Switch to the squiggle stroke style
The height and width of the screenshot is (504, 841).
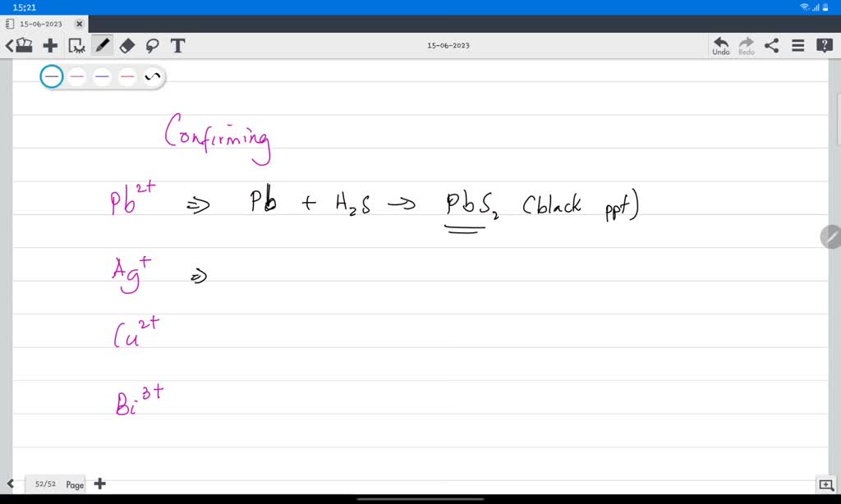(151, 76)
